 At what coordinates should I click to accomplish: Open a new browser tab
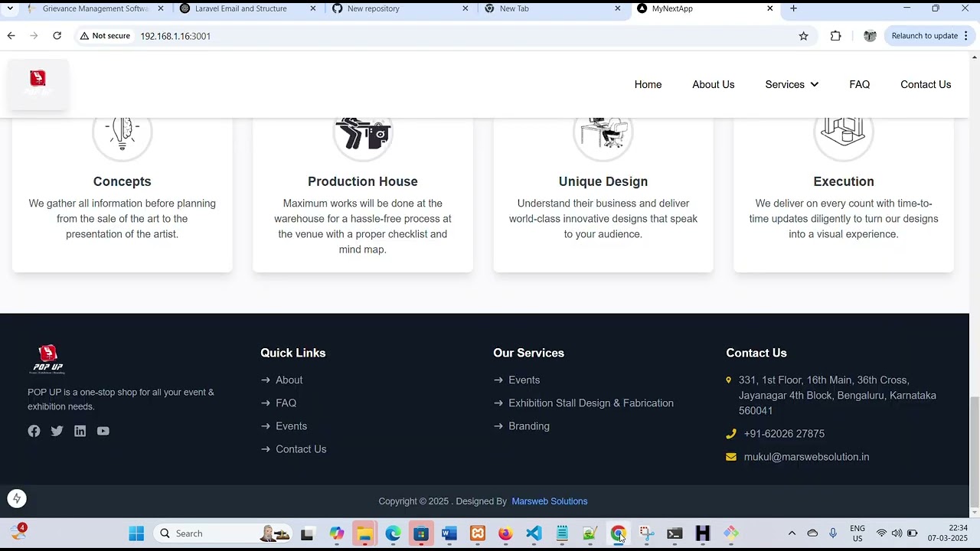[x=793, y=8]
